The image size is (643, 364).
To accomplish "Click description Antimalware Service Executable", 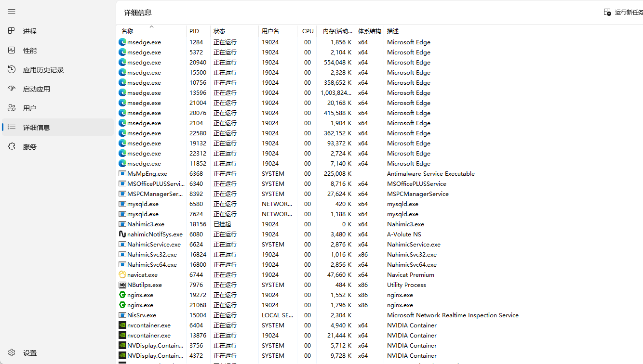I will [x=431, y=173].
